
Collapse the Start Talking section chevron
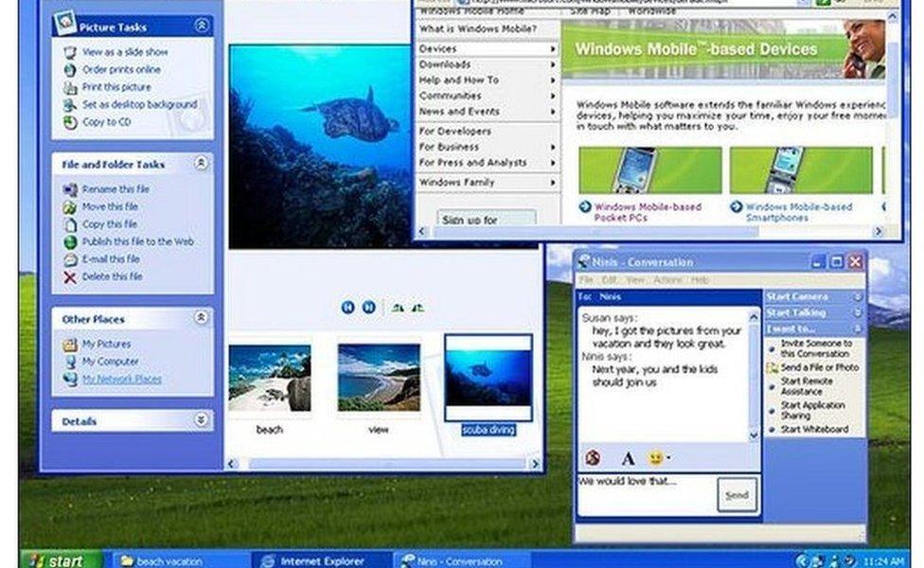[x=858, y=312]
